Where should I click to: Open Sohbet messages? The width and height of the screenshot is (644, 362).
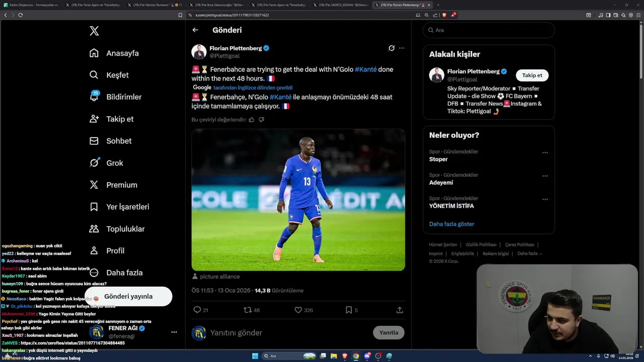coord(110,141)
